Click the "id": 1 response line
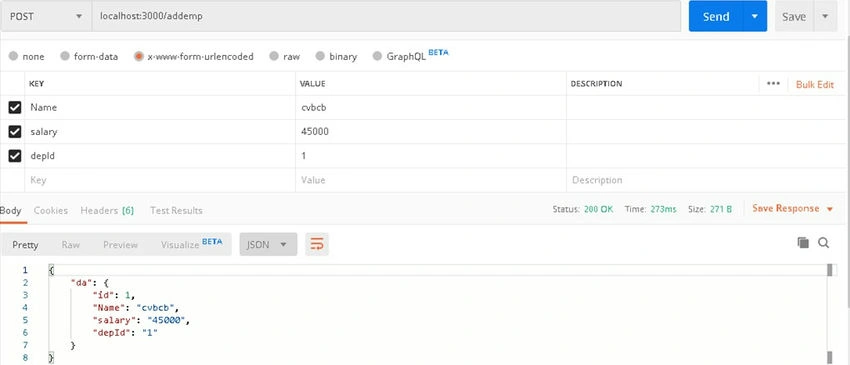Image resolution: width=850 pixels, height=365 pixels. click(113, 295)
